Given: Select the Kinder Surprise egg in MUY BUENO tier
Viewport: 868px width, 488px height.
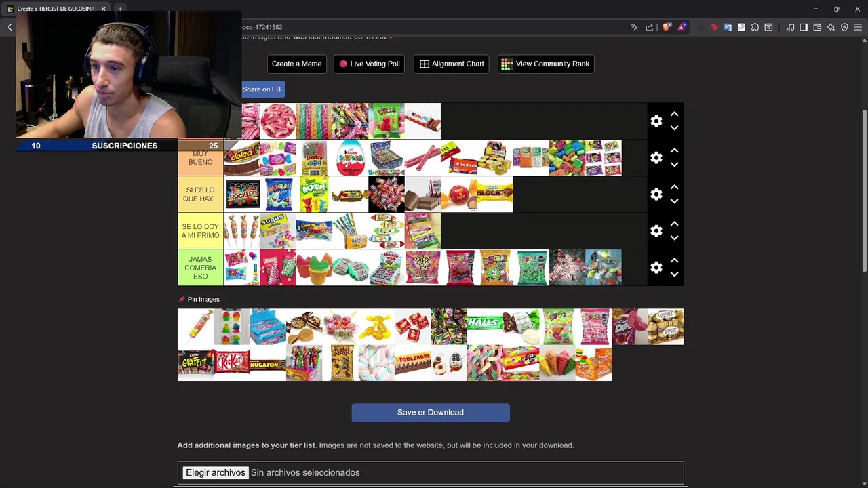Looking at the screenshot, I should pos(350,158).
